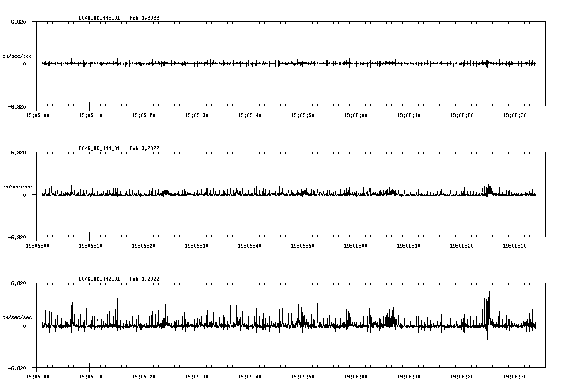Click the 19:05:00 time label under HNN plot
This screenshot has height=392, width=576.
click(x=37, y=246)
